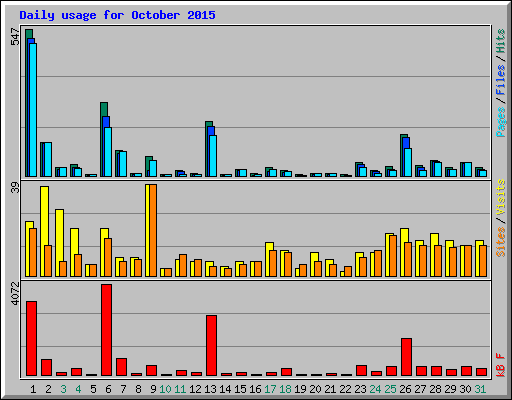Click green day 25 axis label
This screenshot has width=512, height=400.
click(390, 389)
